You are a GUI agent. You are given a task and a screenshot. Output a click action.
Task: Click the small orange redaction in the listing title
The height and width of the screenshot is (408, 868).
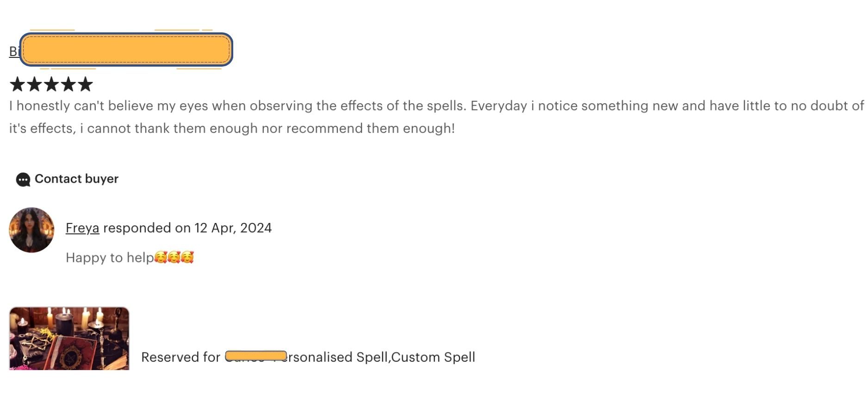coord(256,356)
